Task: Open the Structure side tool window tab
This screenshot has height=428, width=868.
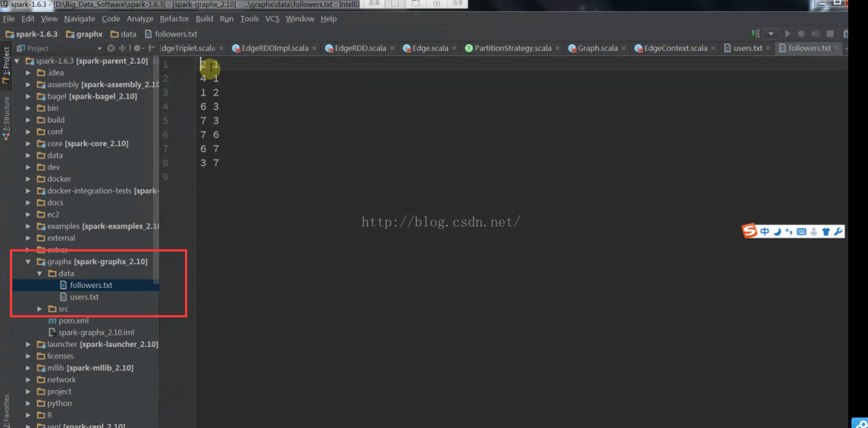Action: tap(6, 117)
